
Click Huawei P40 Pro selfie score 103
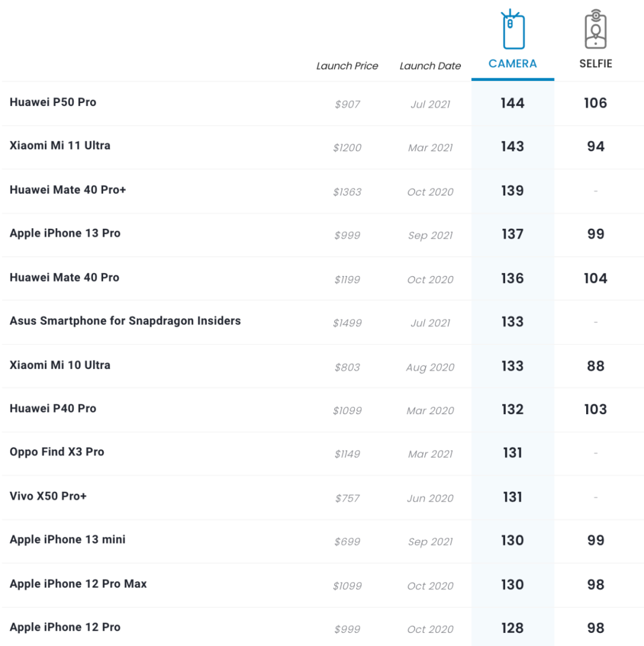point(595,409)
